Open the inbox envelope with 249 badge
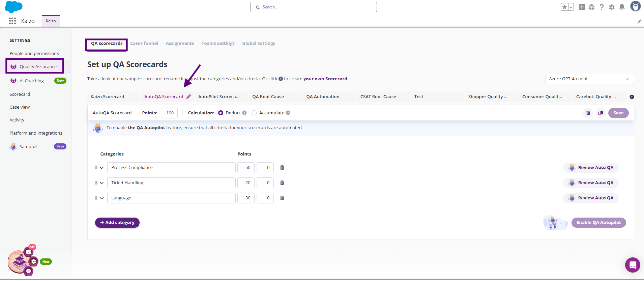This screenshot has height=281, width=644. click(28, 252)
